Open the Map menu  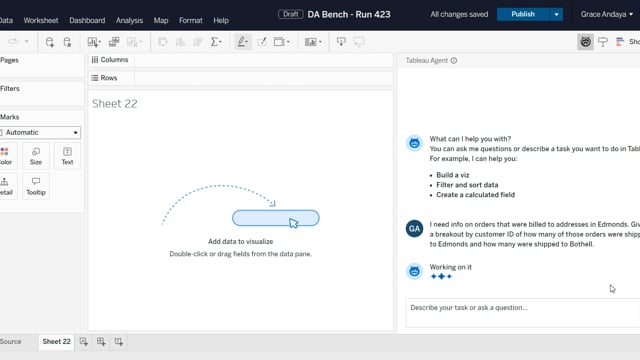pyautogui.click(x=161, y=20)
